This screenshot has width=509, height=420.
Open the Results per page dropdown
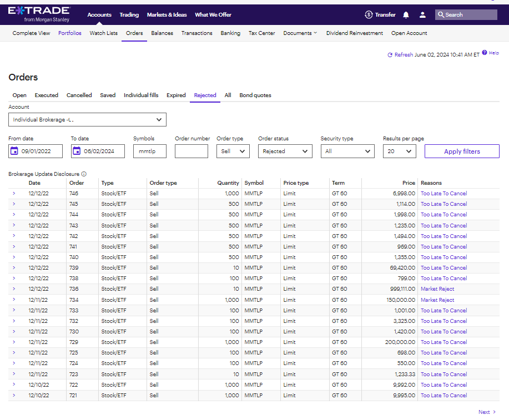(x=399, y=151)
